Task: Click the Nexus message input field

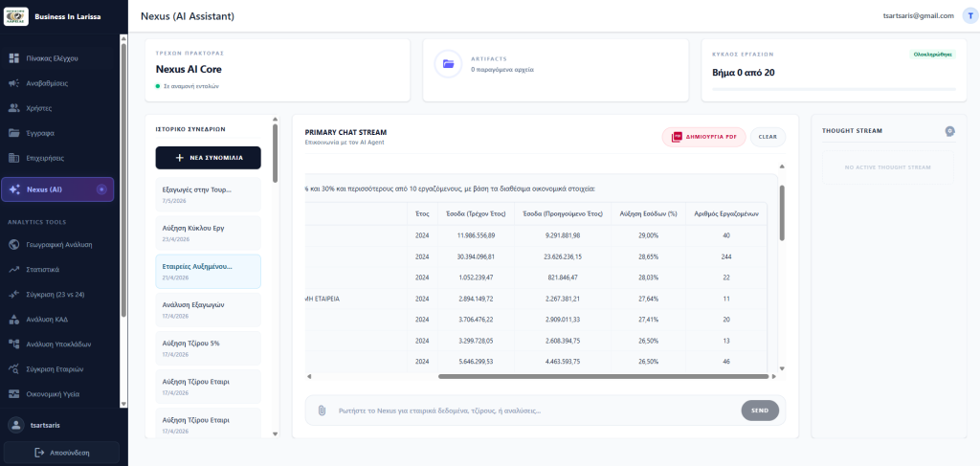Action: pos(536,411)
